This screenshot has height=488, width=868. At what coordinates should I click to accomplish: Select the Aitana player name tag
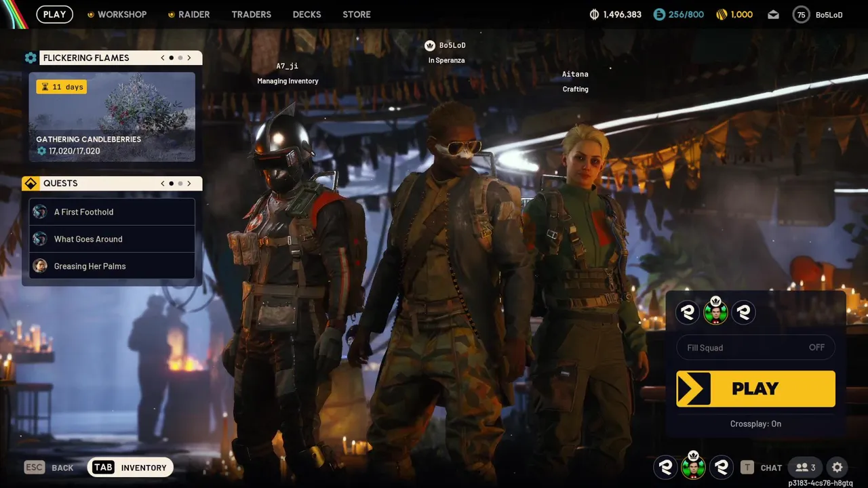[575, 74]
